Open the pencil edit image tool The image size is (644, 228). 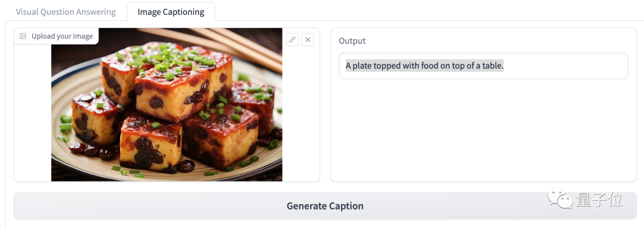point(292,40)
